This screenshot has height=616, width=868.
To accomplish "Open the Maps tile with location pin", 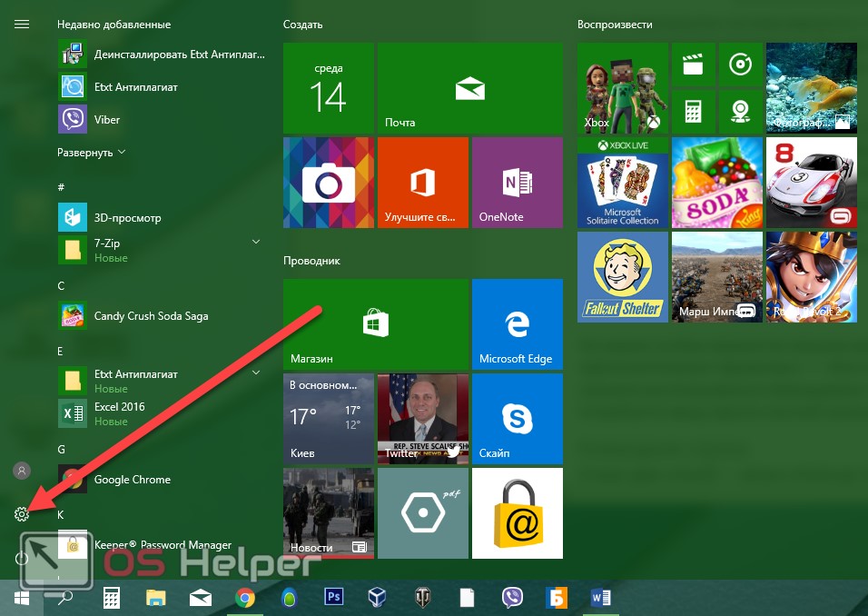I will coord(740,111).
